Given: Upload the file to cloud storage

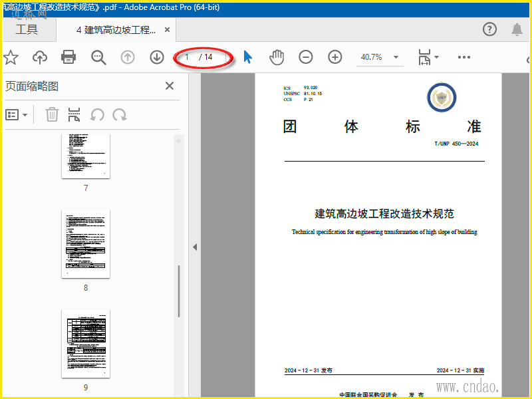Looking at the screenshot, I should [x=40, y=57].
